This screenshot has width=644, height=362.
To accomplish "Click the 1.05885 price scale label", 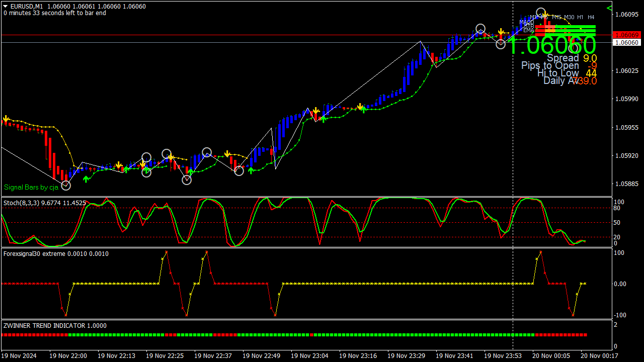I will tap(627, 185).
